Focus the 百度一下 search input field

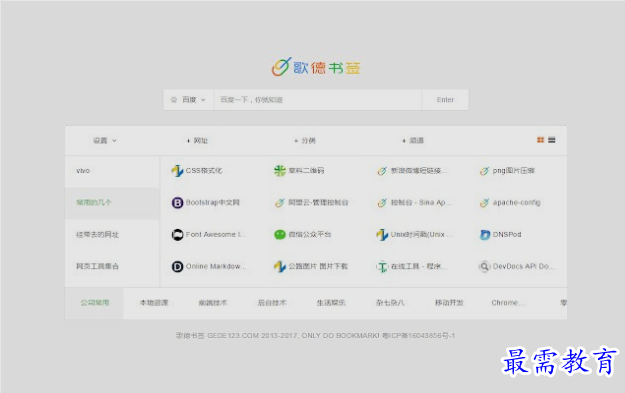click(318, 100)
